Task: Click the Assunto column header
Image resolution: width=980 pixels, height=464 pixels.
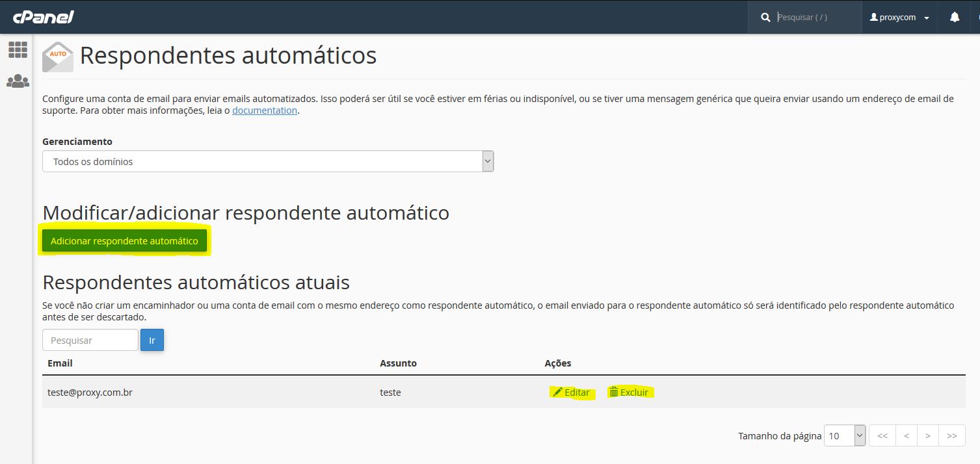Action: click(x=398, y=363)
